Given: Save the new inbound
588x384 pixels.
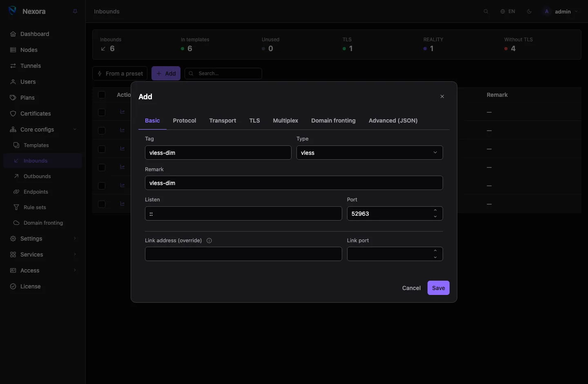Looking at the screenshot, I should [439, 288].
